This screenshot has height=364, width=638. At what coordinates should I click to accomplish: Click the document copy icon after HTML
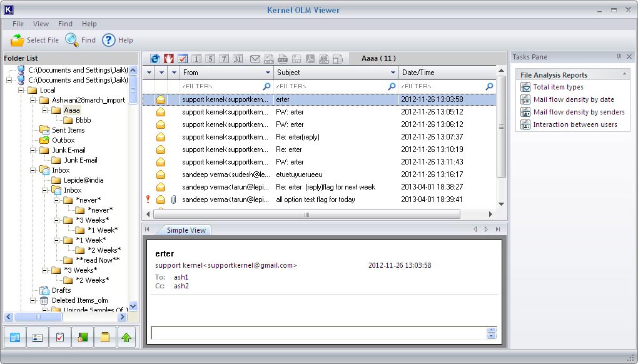pyautogui.click(x=338, y=59)
